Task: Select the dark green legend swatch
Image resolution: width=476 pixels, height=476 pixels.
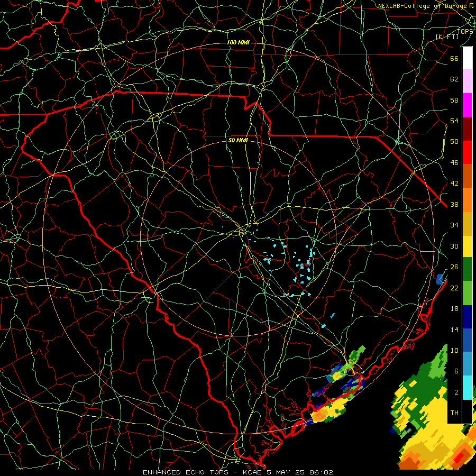Action: (x=467, y=269)
